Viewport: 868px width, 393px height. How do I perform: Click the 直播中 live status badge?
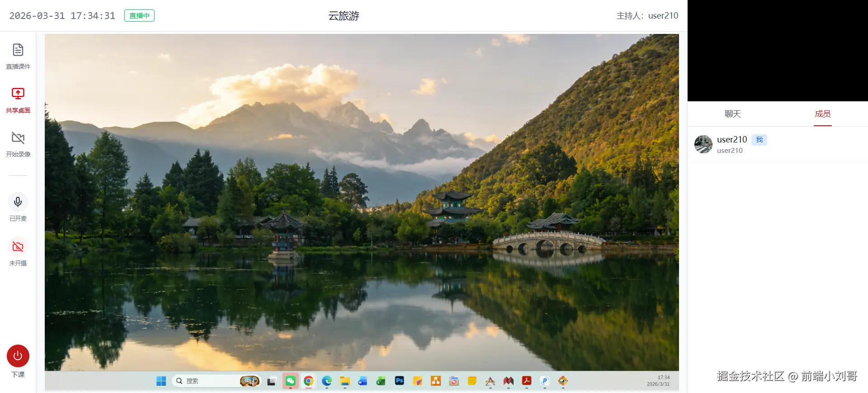[139, 16]
